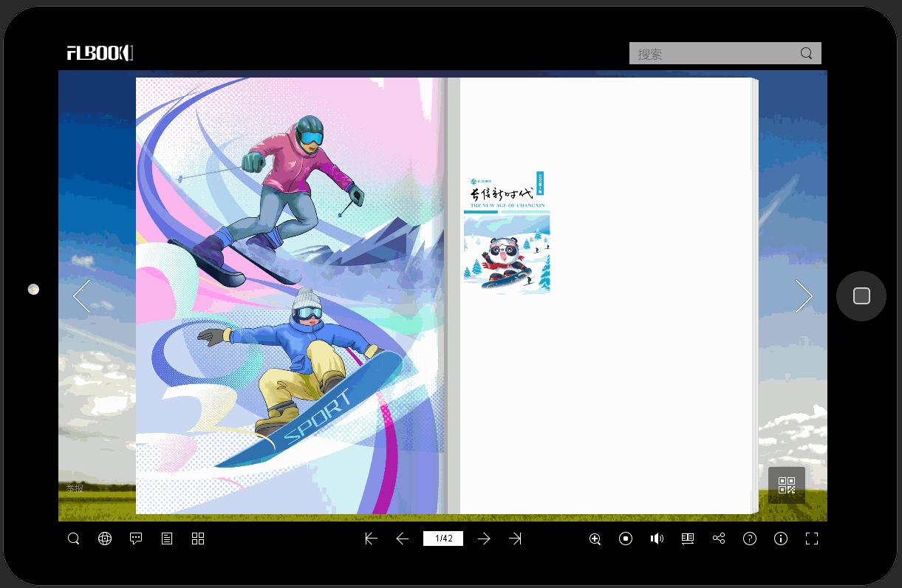Open the language globe icon
The width and height of the screenshot is (902, 588).
tap(105, 539)
